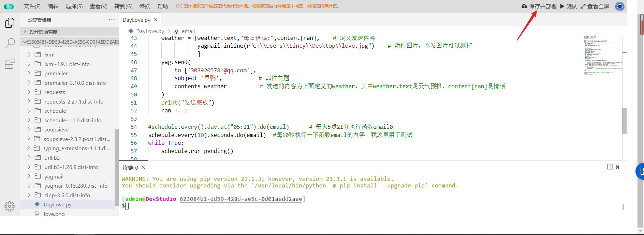Viewport: 644px width, 235px height.
Task: Open the 选择(S) menu
Action: (74, 6)
